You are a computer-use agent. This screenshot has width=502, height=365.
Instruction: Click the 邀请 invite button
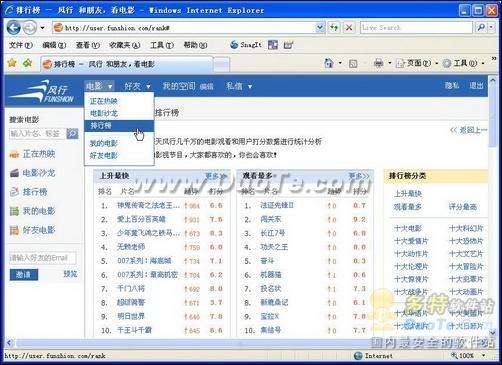24,275
